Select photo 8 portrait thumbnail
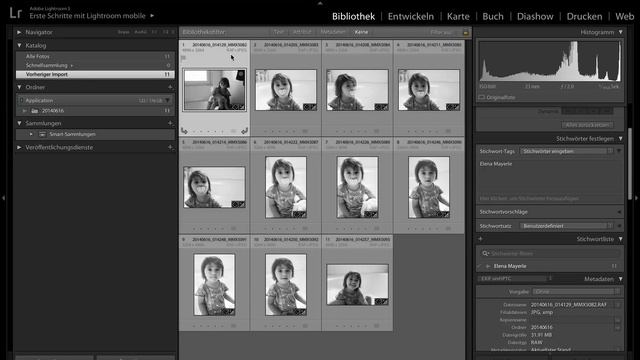Viewport: 640px width, 360px height. tap(429, 187)
